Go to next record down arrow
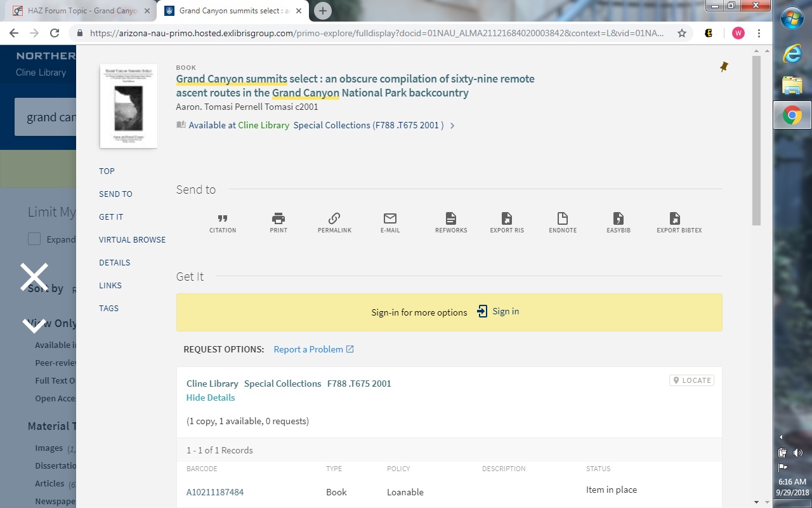Screen dimensions: 812x508 click(34, 325)
